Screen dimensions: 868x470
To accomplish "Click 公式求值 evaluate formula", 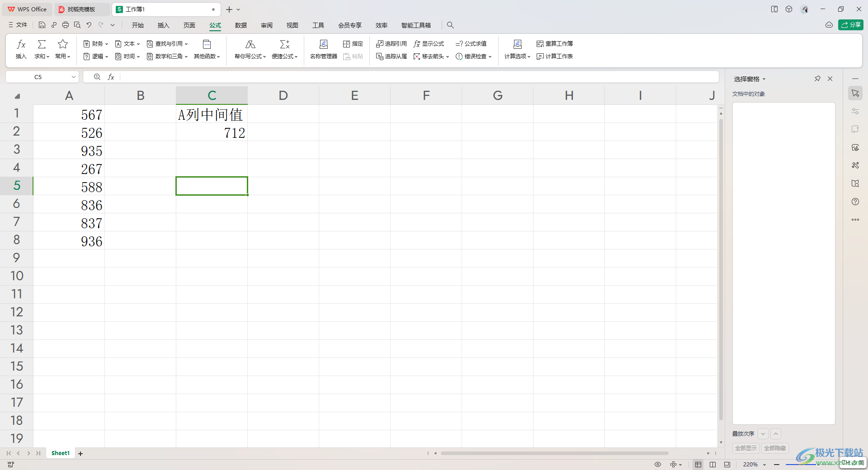I will point(471,44).
